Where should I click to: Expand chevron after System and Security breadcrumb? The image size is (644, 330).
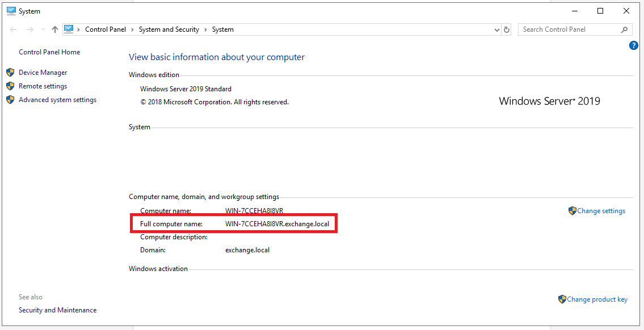(206, 29)
